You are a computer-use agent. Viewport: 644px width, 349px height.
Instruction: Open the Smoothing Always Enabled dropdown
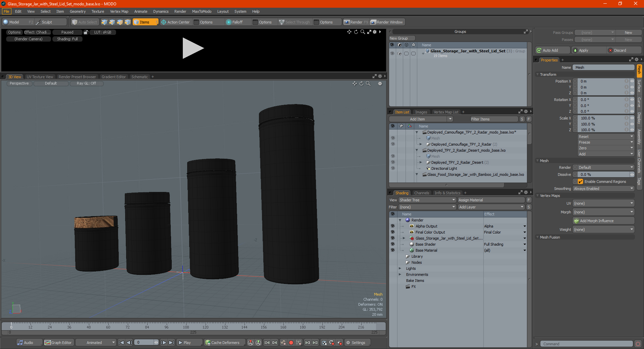tap(603, 189)
